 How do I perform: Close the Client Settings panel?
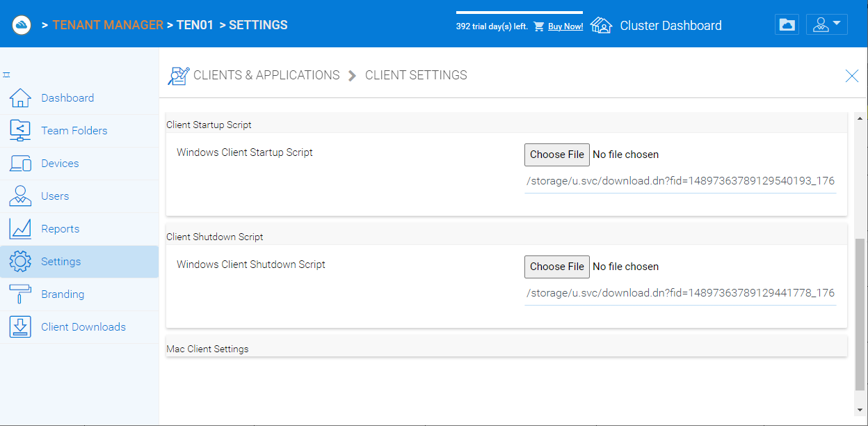(851, 76)
